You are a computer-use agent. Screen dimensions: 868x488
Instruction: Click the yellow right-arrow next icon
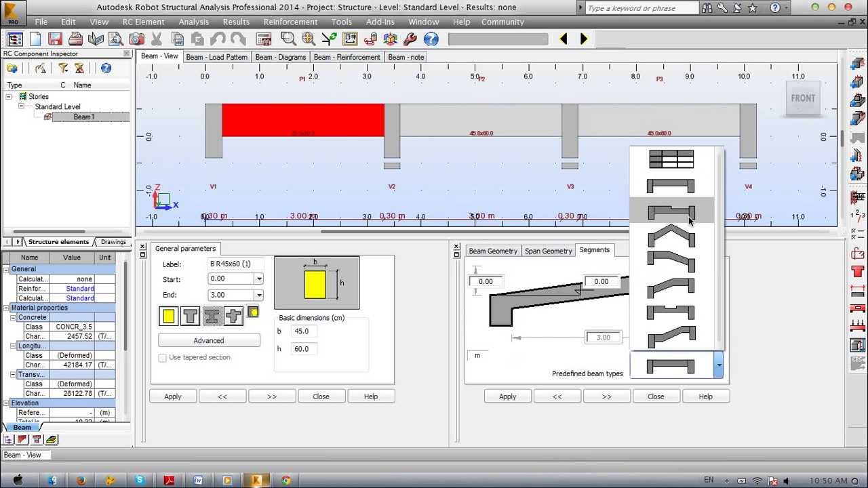pos(584,39)
